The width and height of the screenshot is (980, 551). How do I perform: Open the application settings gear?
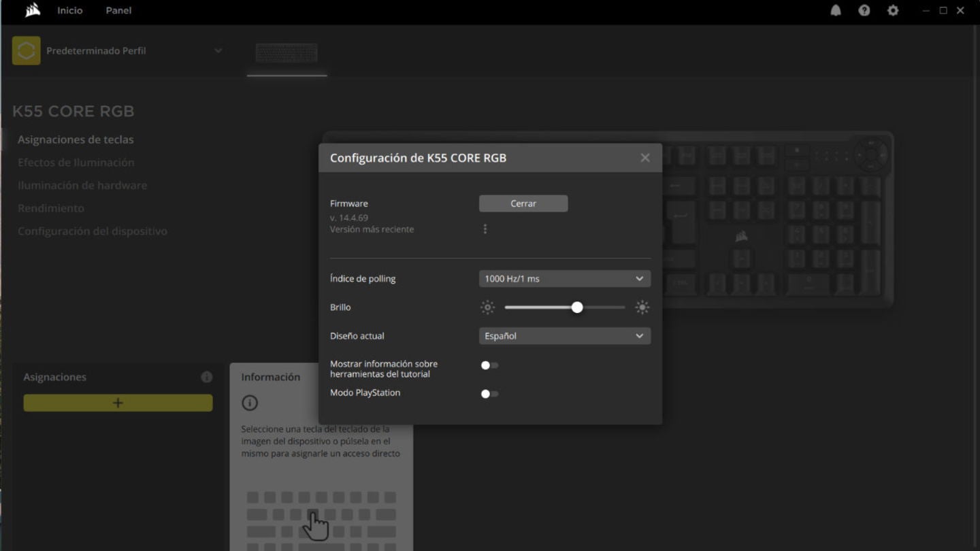[x=893, y=10]
